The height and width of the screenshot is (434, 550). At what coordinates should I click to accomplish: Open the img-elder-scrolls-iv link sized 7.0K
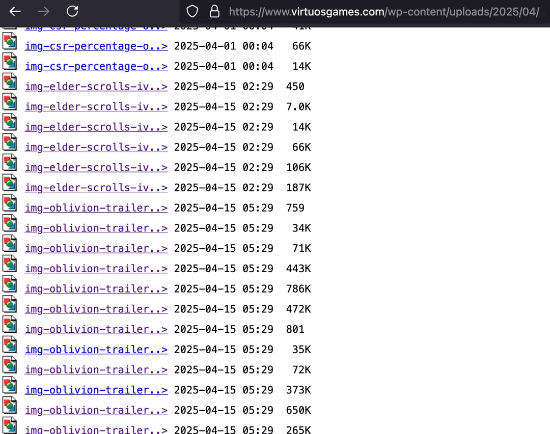[96, 107]
